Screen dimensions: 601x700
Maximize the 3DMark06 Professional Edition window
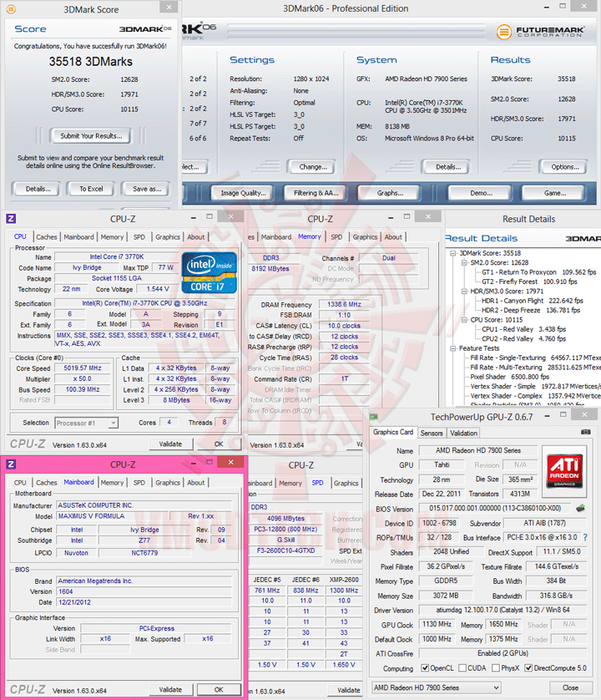[563, 6]
